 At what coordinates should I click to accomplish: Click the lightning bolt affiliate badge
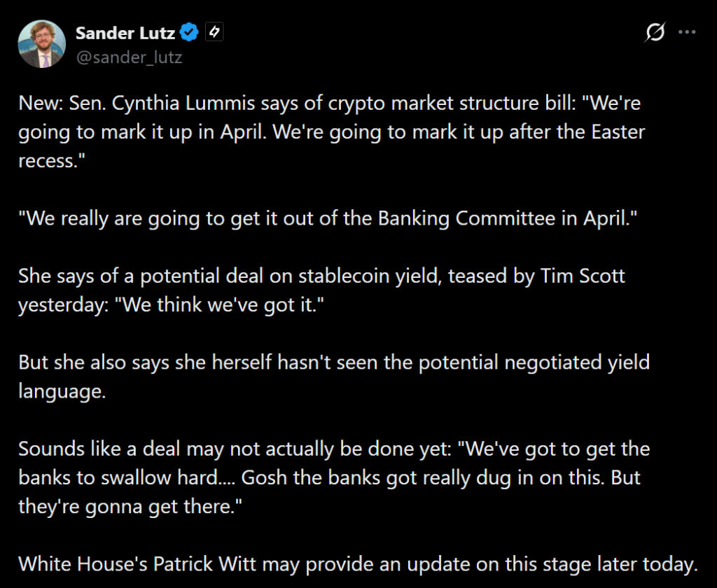214,32
